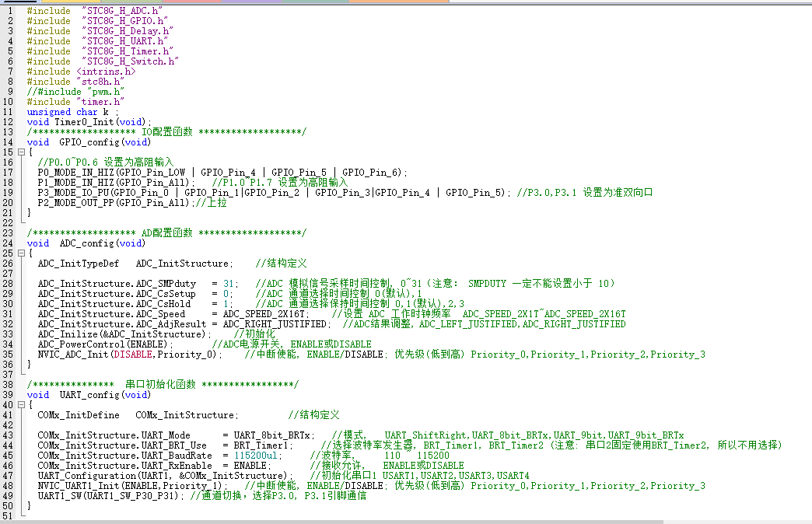Click ADC_SPEED_2X16T assigned on line 31
The image size is (812, 524).
tap(264, 314)
